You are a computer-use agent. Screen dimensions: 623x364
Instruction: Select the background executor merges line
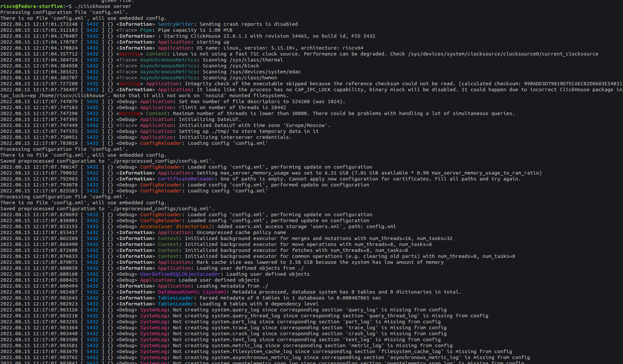pyautogui.click(x=298, y=238)
